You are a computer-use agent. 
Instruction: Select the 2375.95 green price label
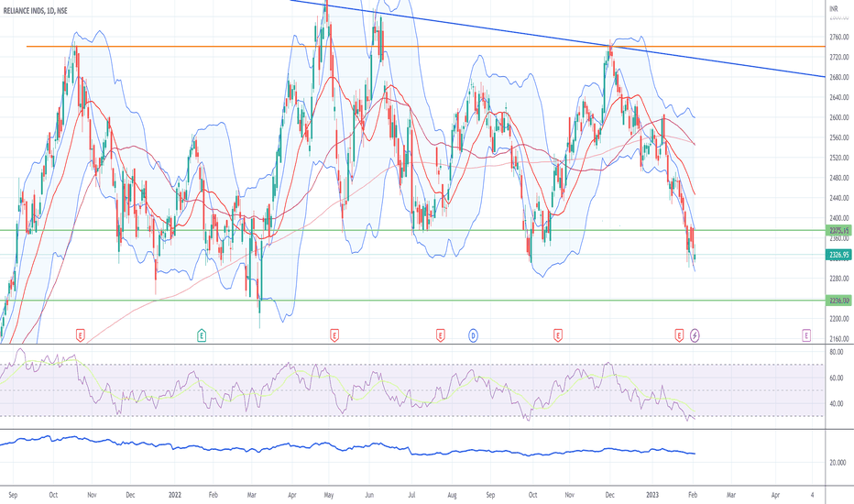coord(839,231)
